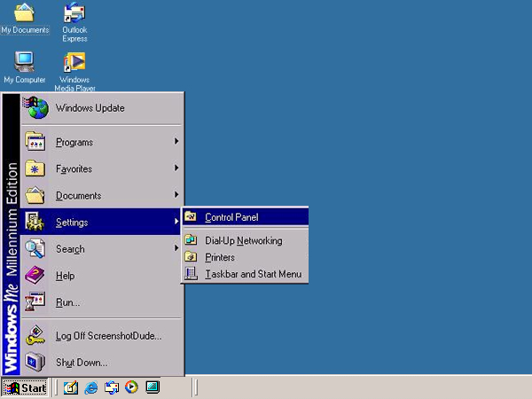Click the notepad-pencil Quick Launch icon
Image resolution: width=532 pixels, height=399 pixels.
tap(71, 387)
